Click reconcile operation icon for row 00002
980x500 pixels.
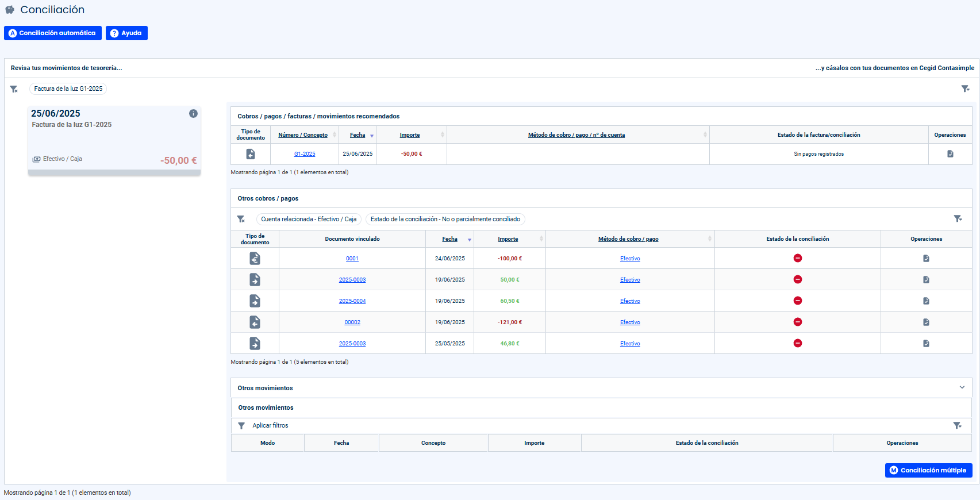coord(926,322)
